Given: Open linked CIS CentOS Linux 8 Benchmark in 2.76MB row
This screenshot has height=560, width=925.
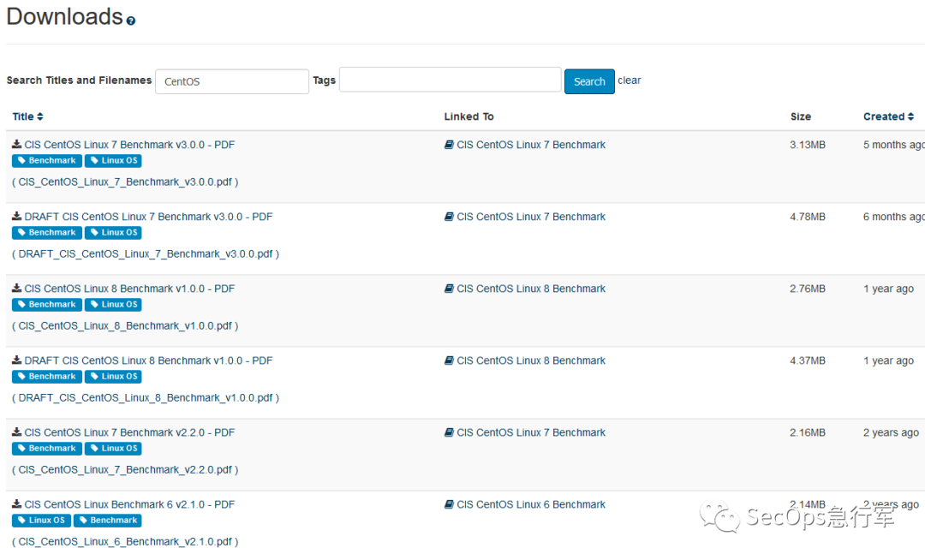Looking at the screenshot, I should [x=531, y=289].
